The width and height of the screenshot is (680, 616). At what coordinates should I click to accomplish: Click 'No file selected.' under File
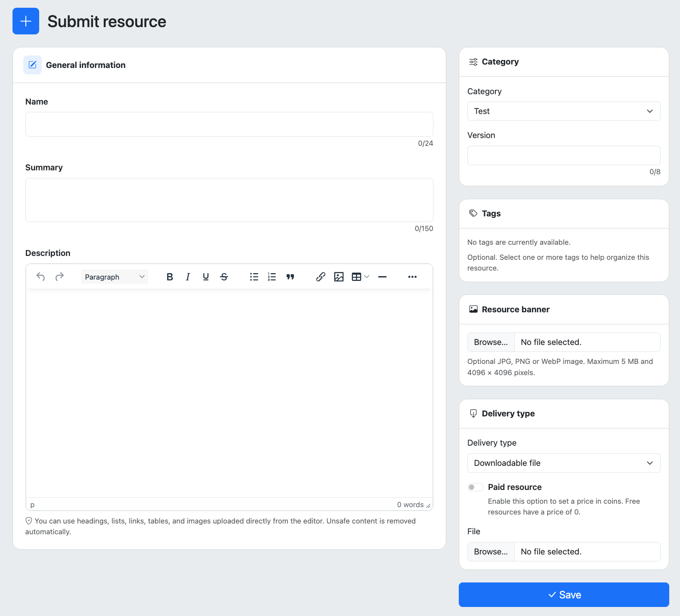pos(551,552)
